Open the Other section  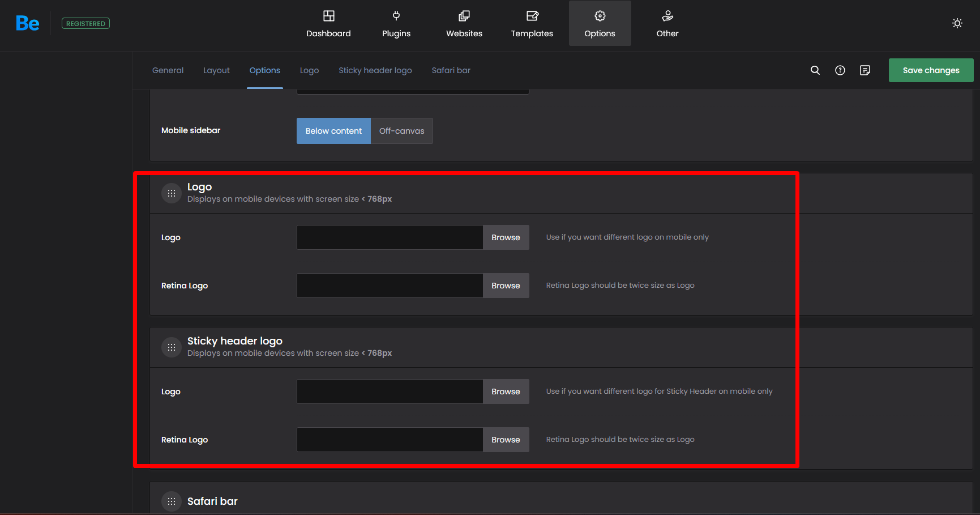coord(667,24)
